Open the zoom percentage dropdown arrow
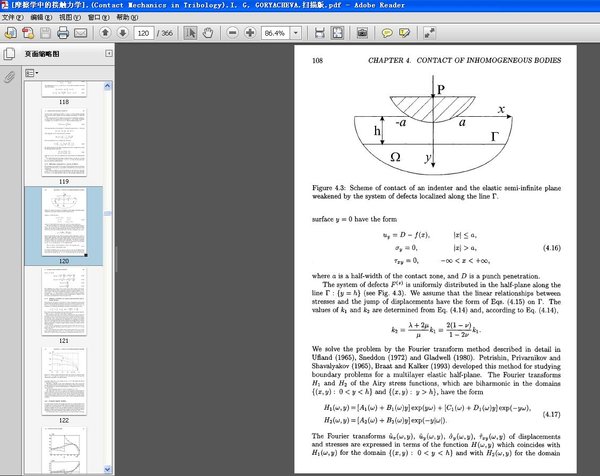Screen dimensions: 600x476 [x=297, y=33]
